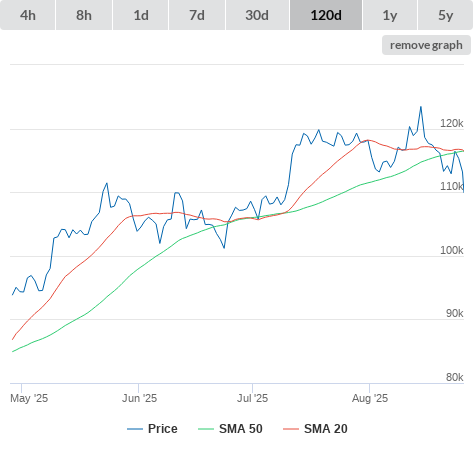Select the 4h time range tab

click(28, 15)
